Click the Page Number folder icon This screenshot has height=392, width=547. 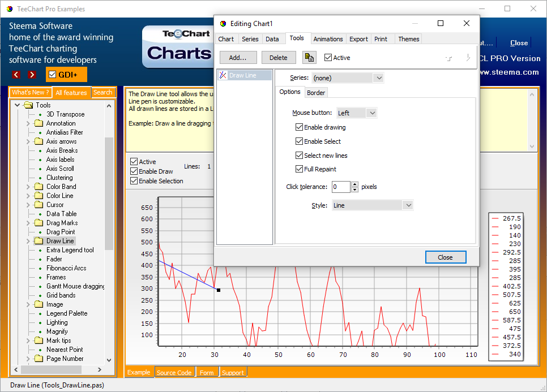click(39, 359)
